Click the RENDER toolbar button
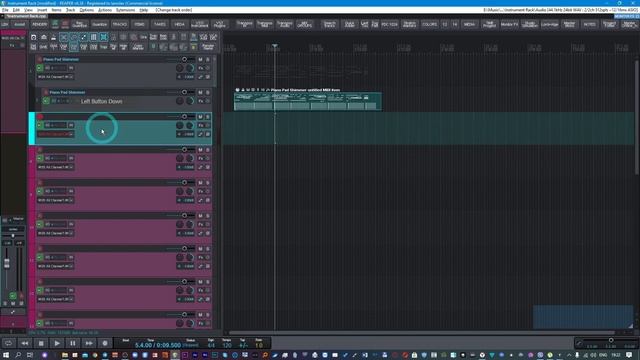 click(40, 24)
